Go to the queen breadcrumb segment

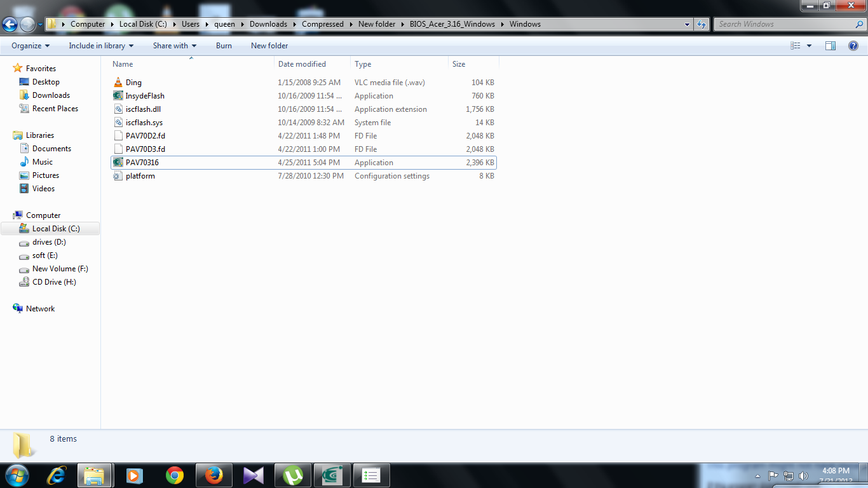point(224,24)
